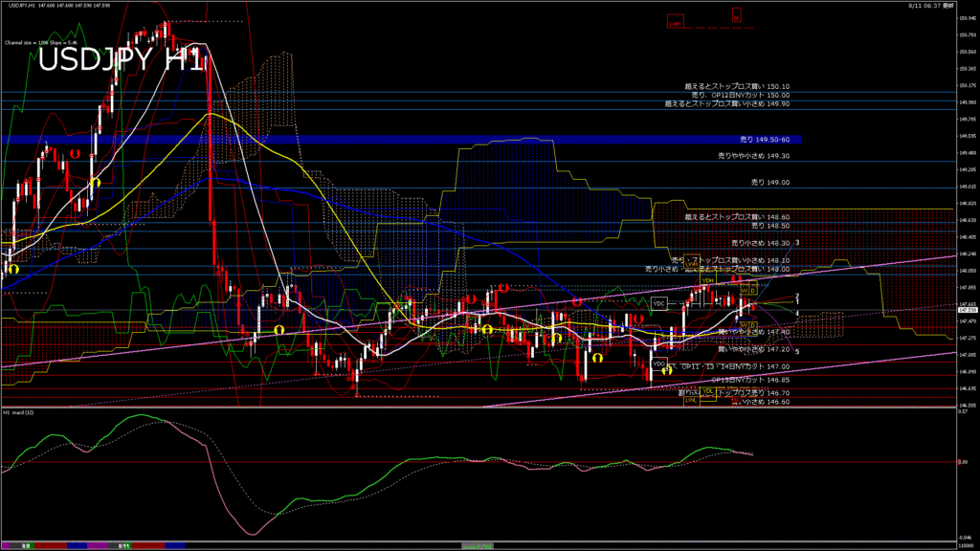Click the H1 macd (12) indicator label
The width and height of the screenshot is (980, 551).
[19, 412]
